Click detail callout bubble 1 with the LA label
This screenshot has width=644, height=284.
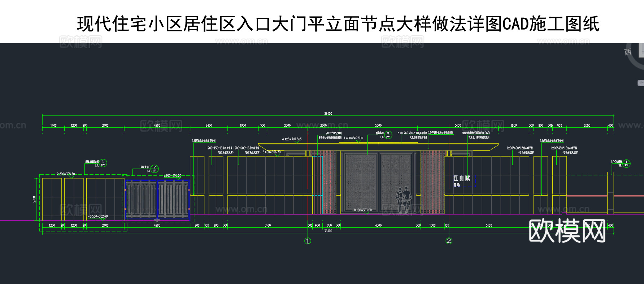point(103,163)
